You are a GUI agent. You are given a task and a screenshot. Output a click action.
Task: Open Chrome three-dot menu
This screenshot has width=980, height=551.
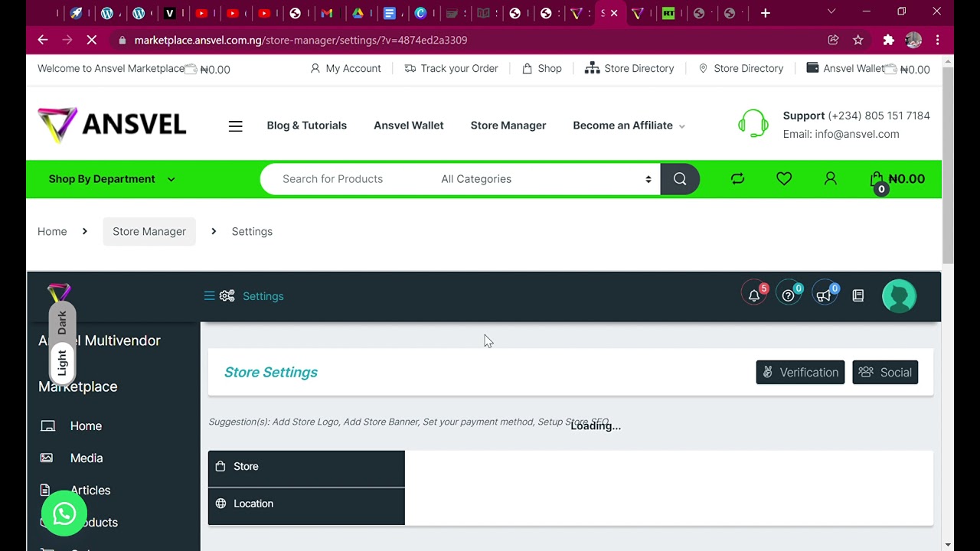[938, 40]
